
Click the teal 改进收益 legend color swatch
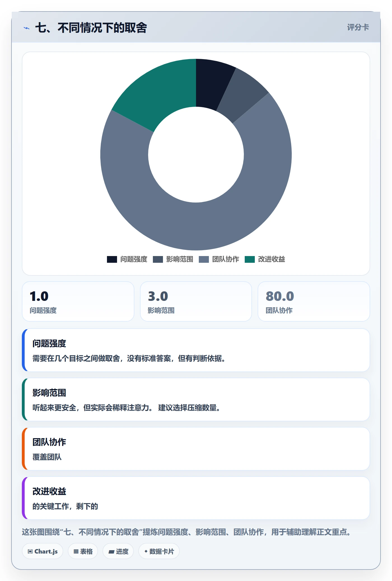[x=250, y=259]
